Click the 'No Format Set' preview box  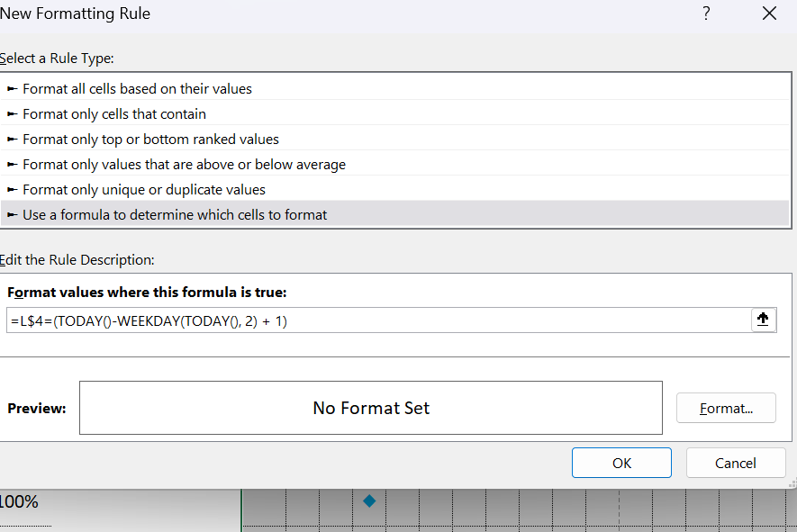(371, 408)
